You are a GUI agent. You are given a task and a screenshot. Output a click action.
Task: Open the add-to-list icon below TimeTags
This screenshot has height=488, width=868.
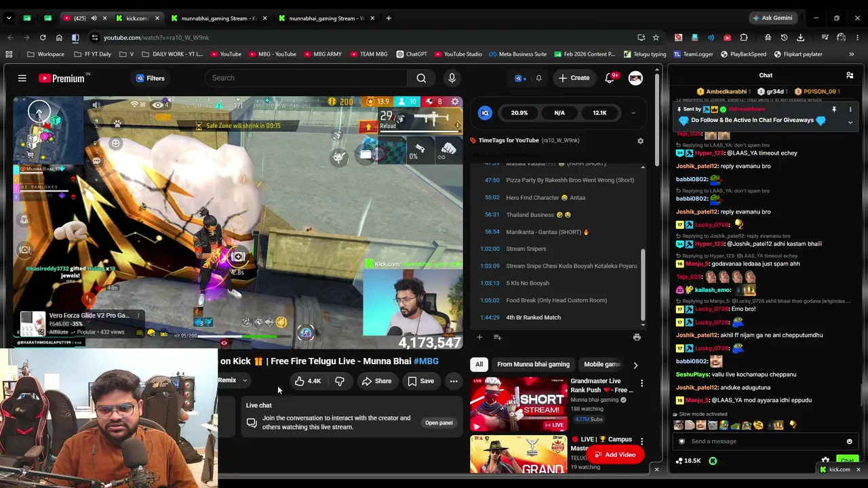497,337
